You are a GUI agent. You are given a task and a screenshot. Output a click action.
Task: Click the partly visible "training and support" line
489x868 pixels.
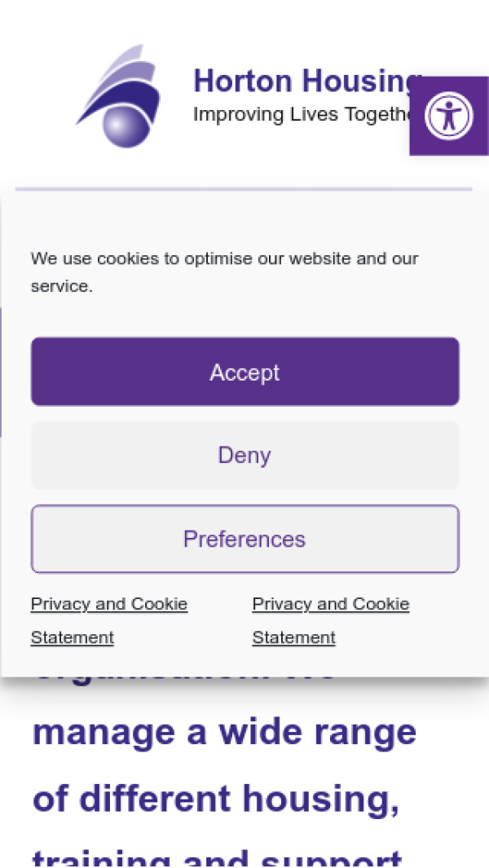coord(218,858)
